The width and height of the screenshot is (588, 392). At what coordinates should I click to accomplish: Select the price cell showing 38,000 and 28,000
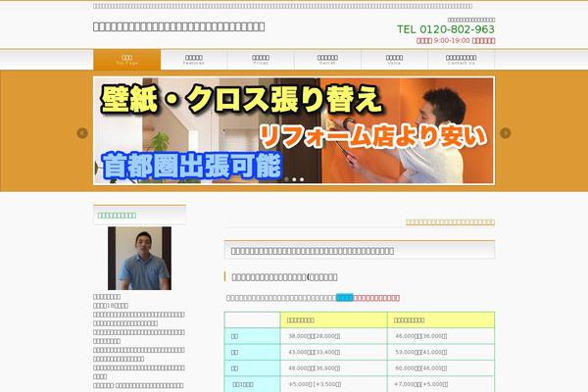pos(334,336)
